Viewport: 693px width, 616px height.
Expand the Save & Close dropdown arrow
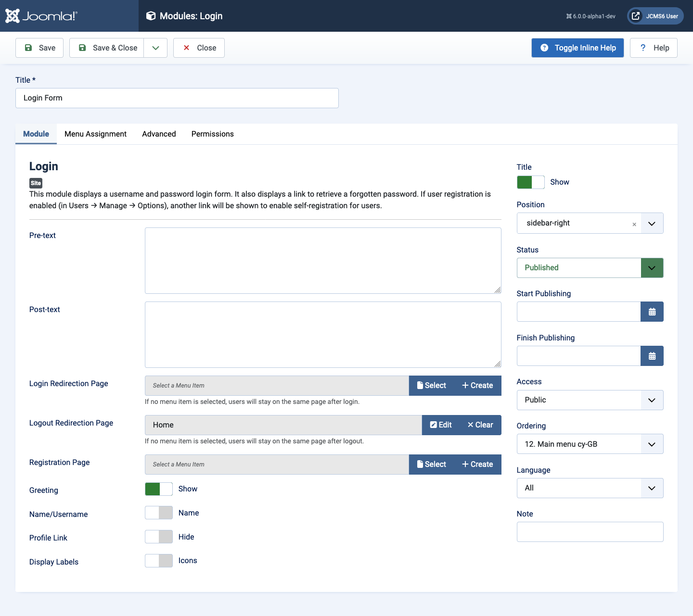[155, 48]
